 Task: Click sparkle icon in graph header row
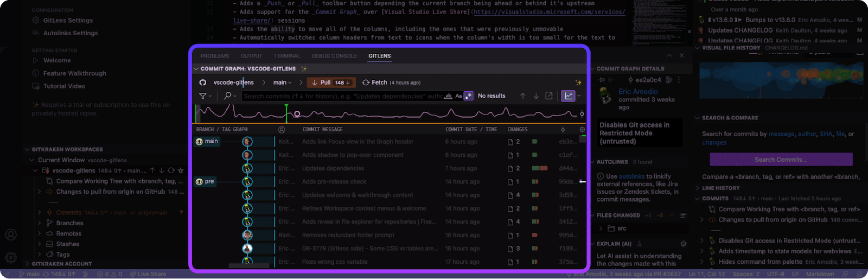(x=578, y=83)
